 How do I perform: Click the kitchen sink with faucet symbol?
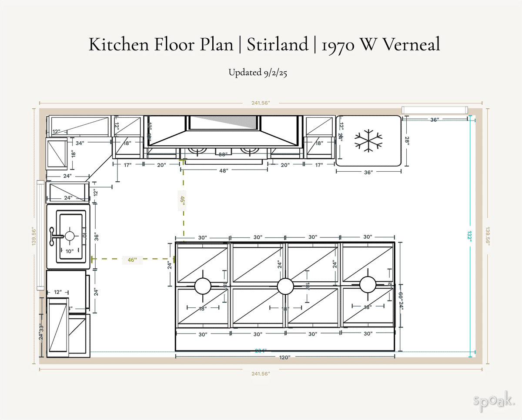[70, 237]
